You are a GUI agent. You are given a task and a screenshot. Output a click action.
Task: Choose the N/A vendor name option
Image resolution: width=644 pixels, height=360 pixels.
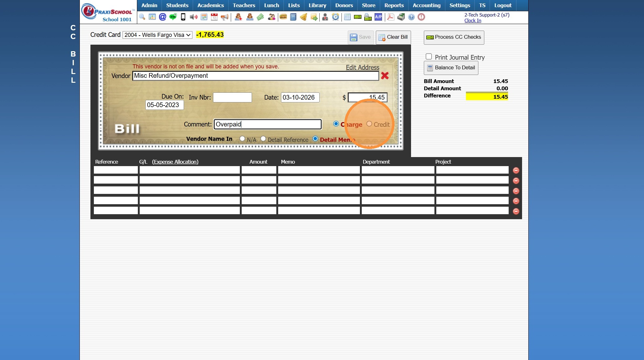point(242,139)
